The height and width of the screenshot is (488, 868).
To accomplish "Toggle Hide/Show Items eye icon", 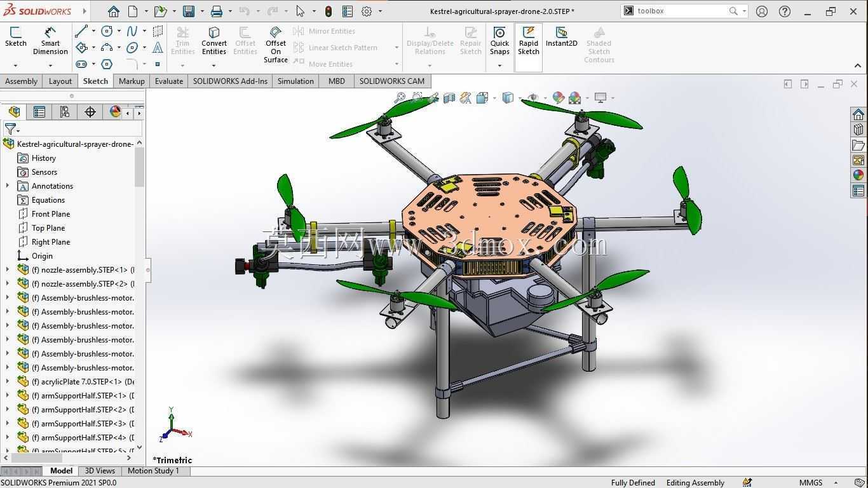I will click(x=532, y=98).
